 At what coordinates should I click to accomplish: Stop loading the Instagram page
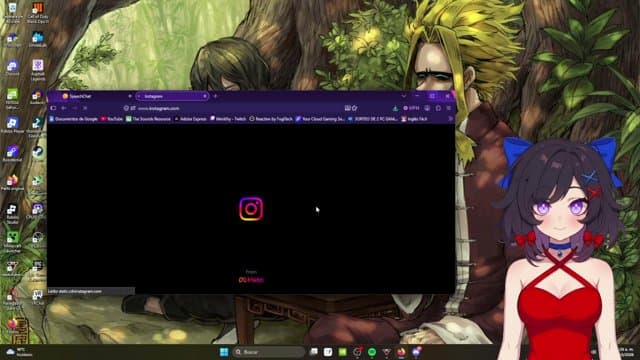85,108
